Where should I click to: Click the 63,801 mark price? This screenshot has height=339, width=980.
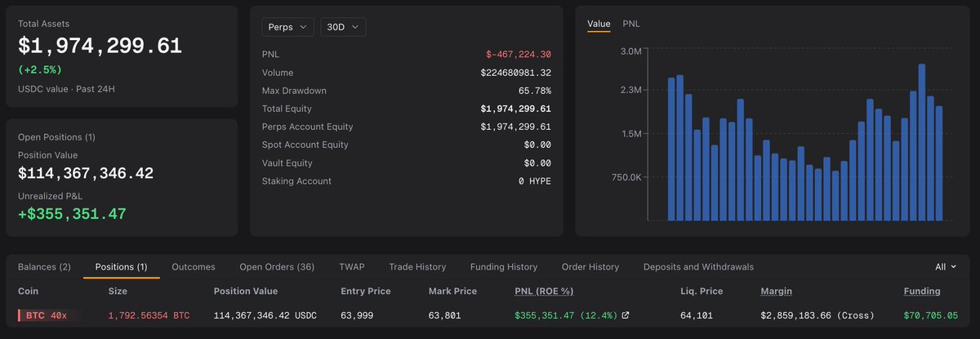444,315
